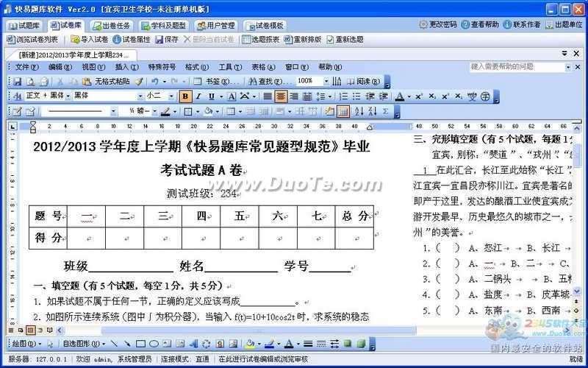Select the Oval drawing tool
This screenshot has height=368, width=588.
154,344
